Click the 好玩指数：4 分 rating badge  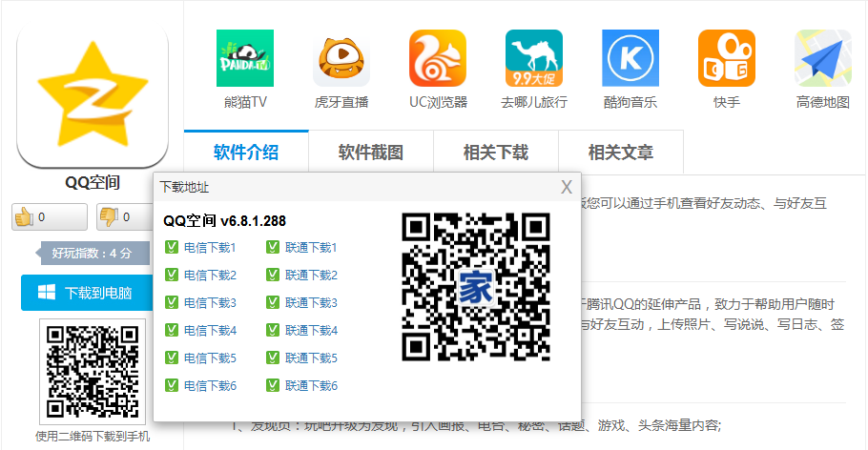[x=93, y=254]
